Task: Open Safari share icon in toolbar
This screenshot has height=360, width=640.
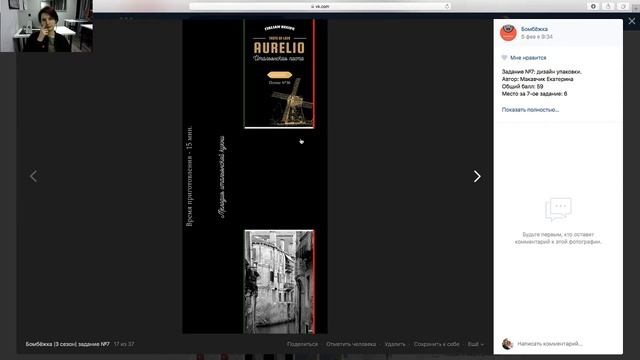Action: 608,6
